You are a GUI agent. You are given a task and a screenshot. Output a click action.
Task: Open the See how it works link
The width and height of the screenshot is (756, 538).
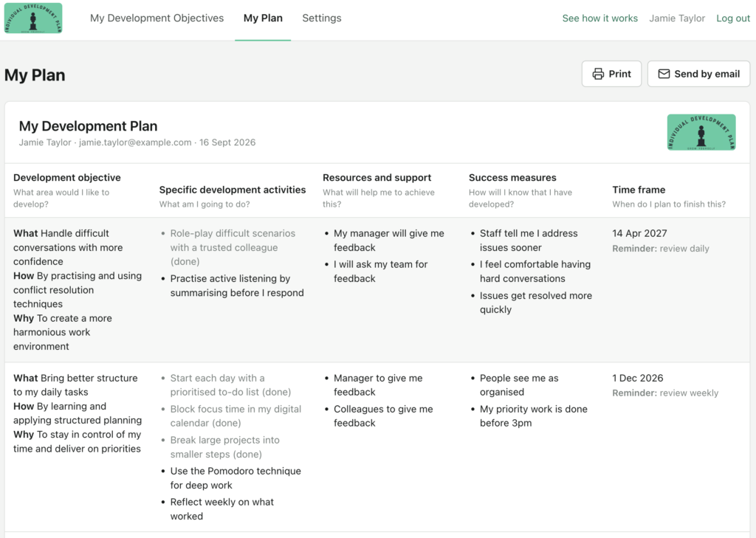[599, 18]
